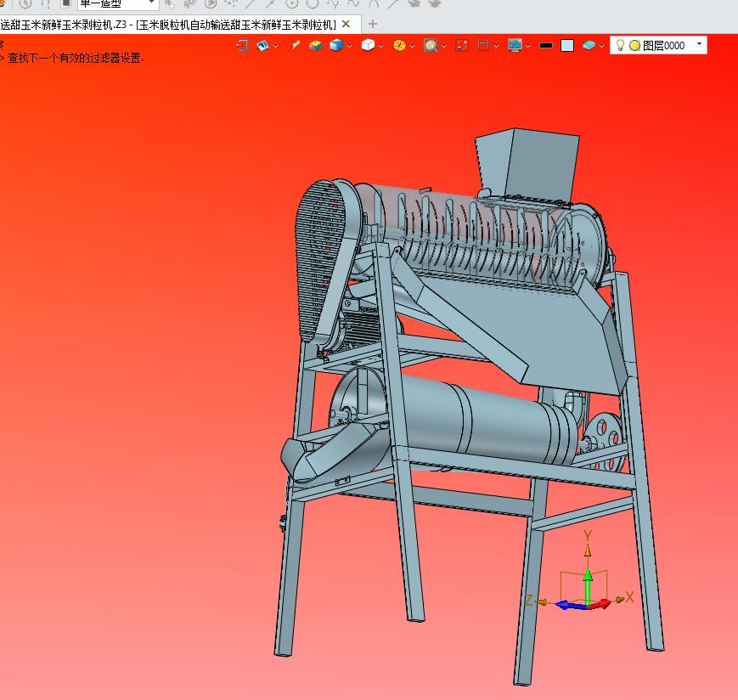This screenshot has height=700, width=738.
Task: Expand the red H icon dropdown arrow
Action: tap(496, 46)
